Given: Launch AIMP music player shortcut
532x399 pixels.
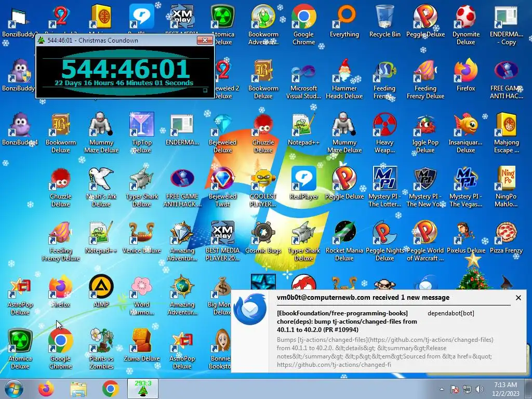Looking at the screenshot, I should (101, 291).
